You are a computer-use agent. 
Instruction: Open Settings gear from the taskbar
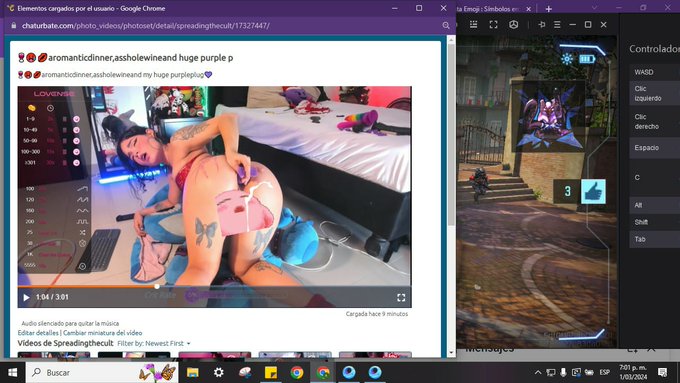pos(219,372)
